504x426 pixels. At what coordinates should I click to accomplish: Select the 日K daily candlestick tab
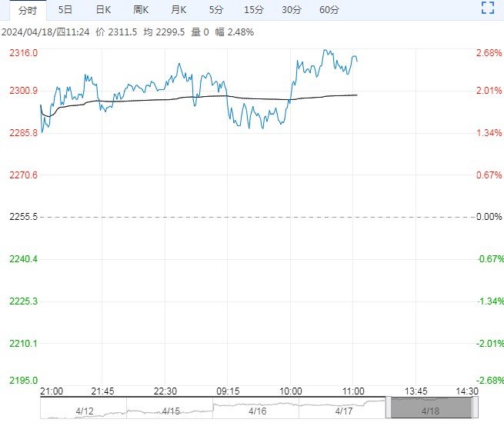tap(103, 10)
